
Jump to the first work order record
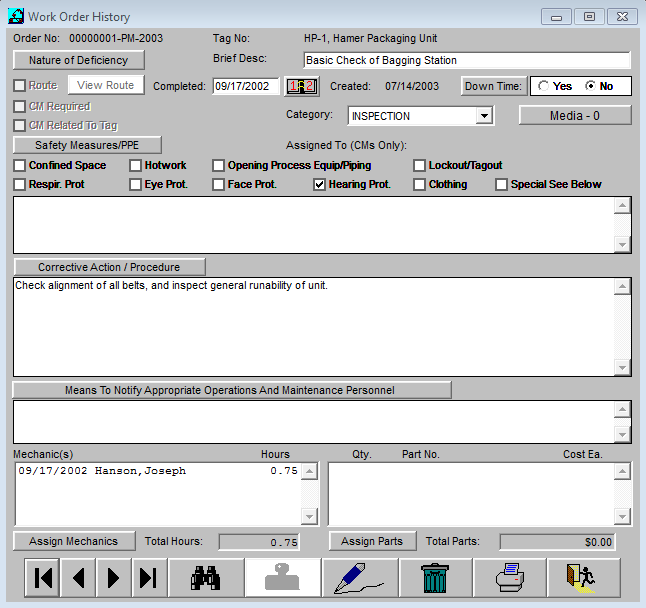pyautogui.click(x=42, y=578)
